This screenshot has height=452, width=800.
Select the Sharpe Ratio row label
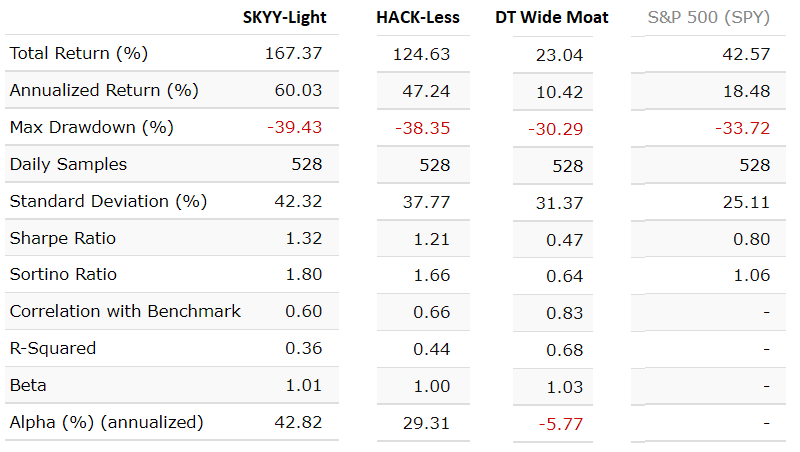(63, 238)
